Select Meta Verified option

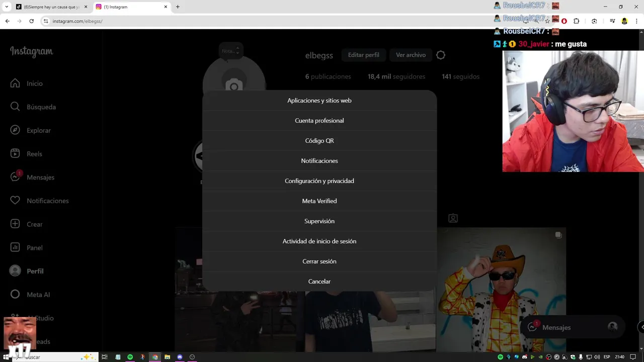[x=319, y=201]
